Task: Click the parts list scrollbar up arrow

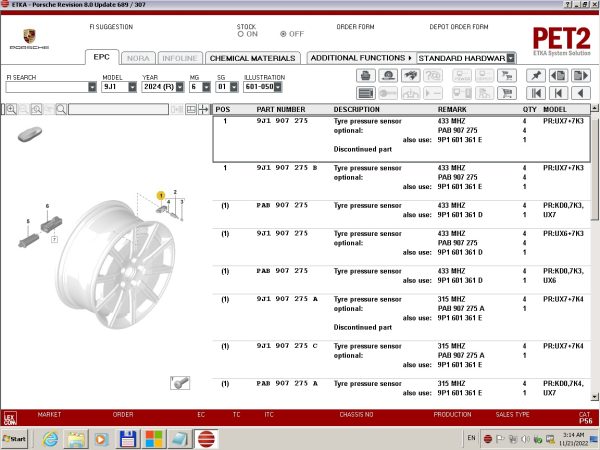Action: click(595, 108)
